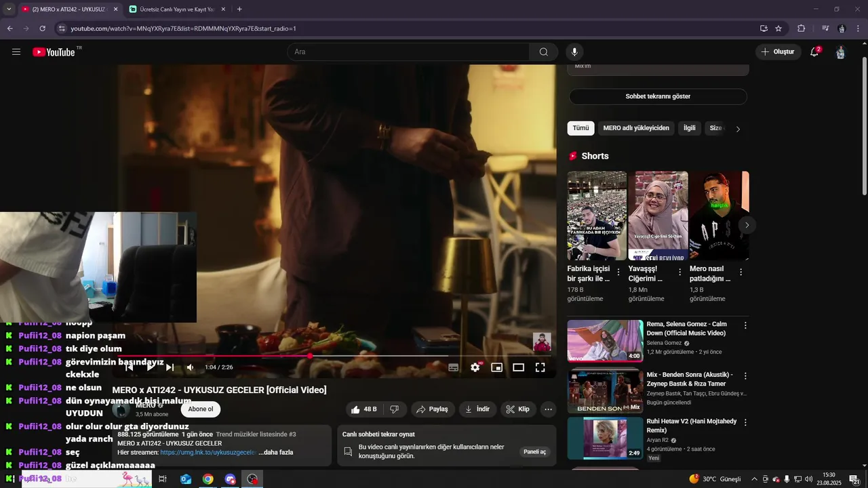Open Discord from the taskbar
Screen dimensions: 868x488
click(231, 479)
